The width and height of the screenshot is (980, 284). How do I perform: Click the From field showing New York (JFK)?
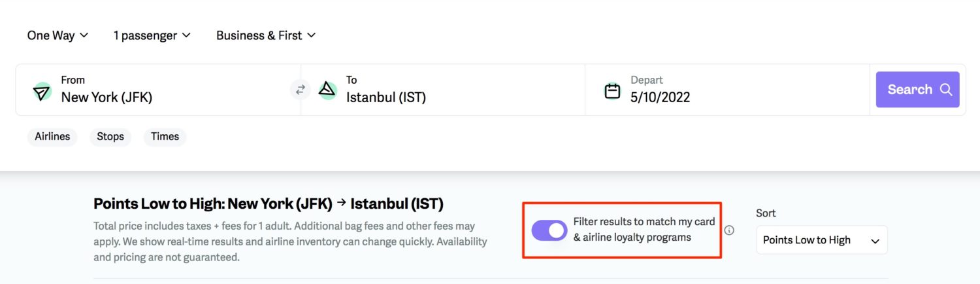pos(158,90)
